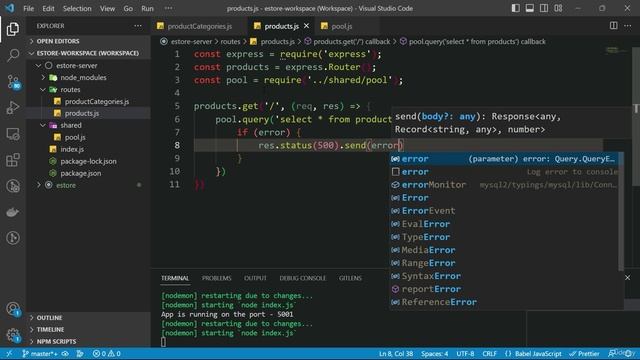Screen dimensions: 640x360
Task: Collapse the routes folder
Action: (x=70, y=89)
